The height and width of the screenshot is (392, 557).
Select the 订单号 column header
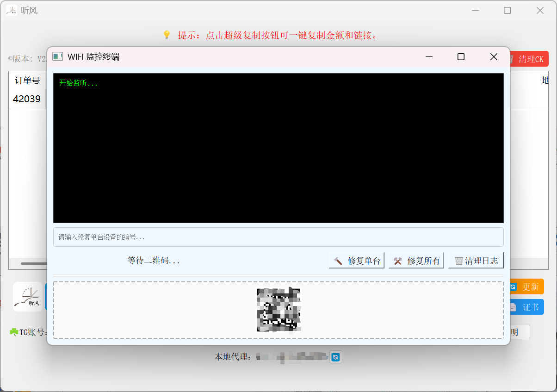pos(27,81)
